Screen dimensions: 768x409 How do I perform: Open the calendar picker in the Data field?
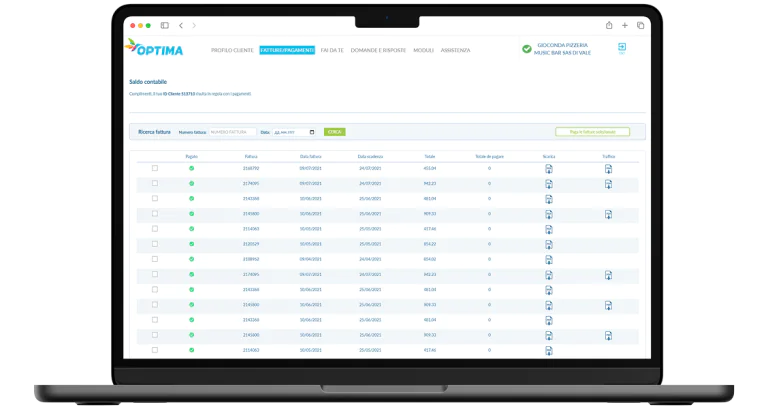312,132
